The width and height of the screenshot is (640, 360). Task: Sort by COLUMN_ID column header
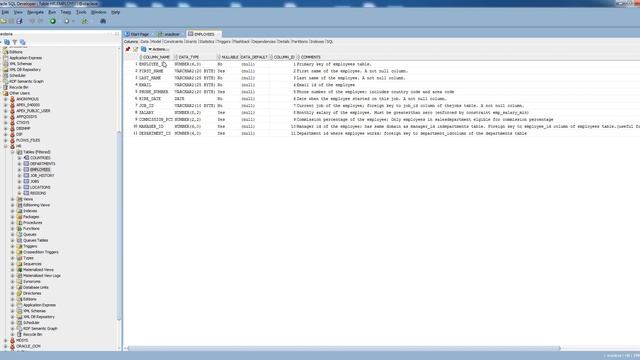point(284,57)
